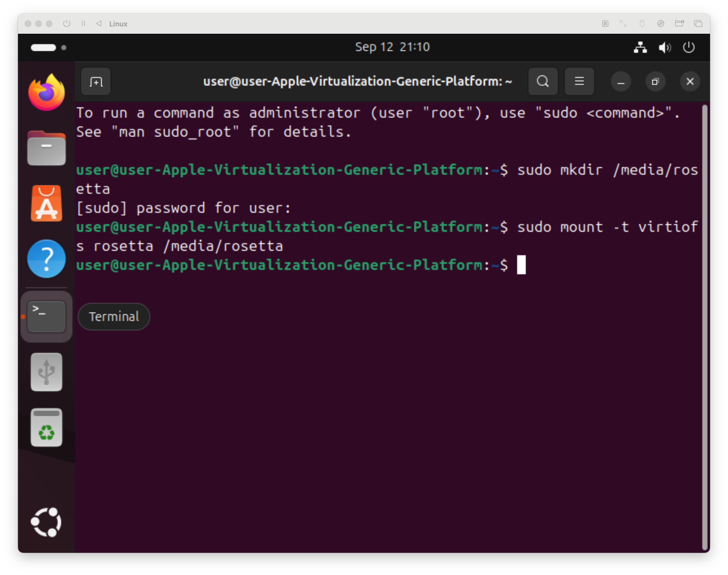Image resolution: width=728 pixels, height=575 pixels.
Task: Open Ubuntu App Center from dock
Action: [46, 203]
